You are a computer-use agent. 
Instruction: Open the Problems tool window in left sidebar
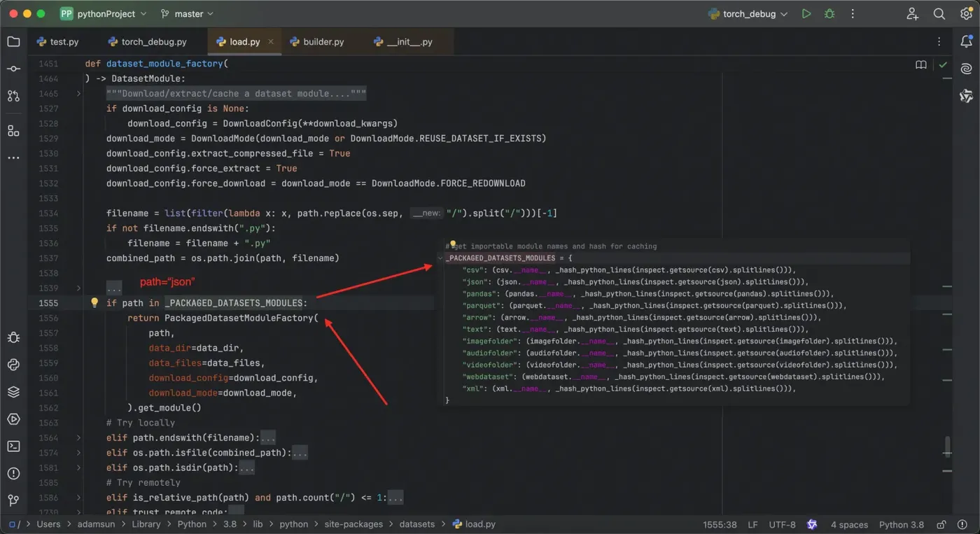coord(13,473)
